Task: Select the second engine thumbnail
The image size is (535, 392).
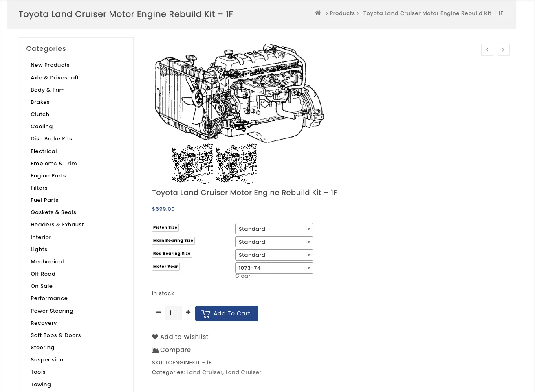Action: [237, 163]
